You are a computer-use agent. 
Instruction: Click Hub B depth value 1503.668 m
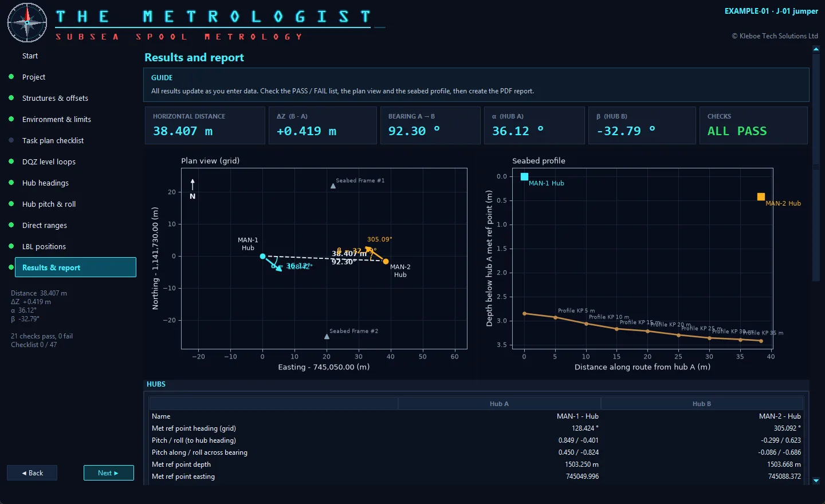(x=784, y=464)
